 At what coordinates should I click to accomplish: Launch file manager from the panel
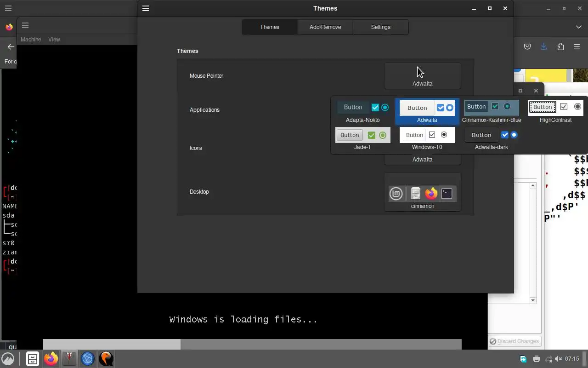[x=32, y=359]
